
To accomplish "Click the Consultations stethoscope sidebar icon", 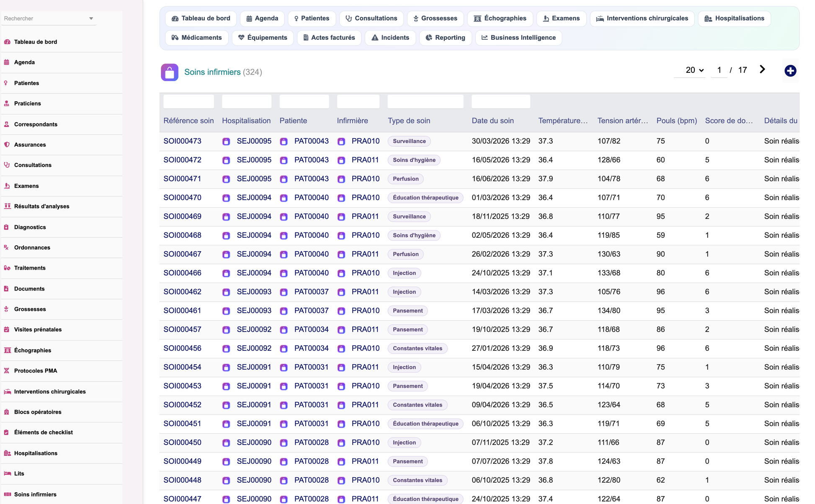I will [x=7, y=165].
